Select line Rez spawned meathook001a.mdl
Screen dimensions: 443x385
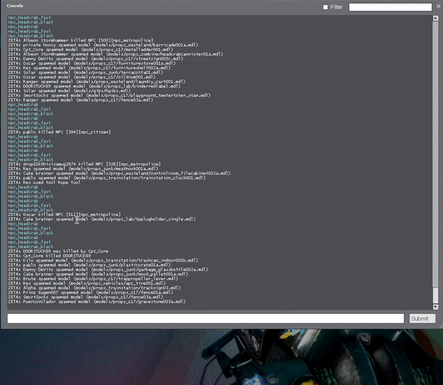(x=83, y=169)
